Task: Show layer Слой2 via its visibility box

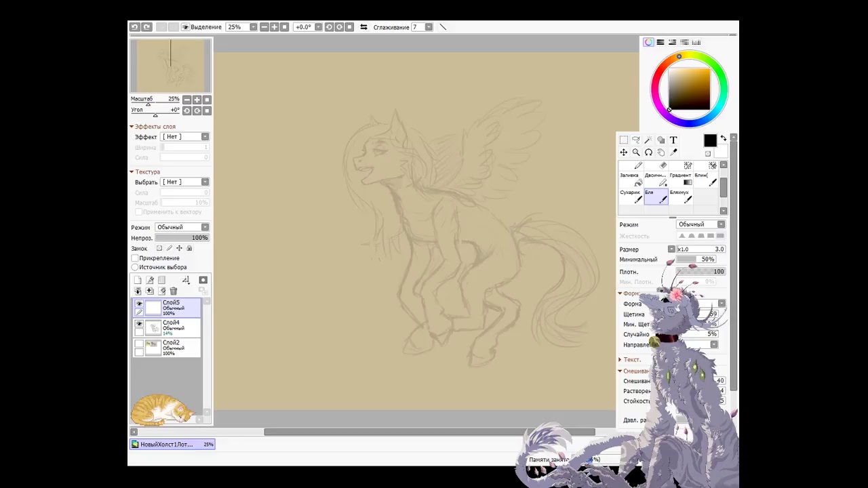Action: click(x=139, y=344)
